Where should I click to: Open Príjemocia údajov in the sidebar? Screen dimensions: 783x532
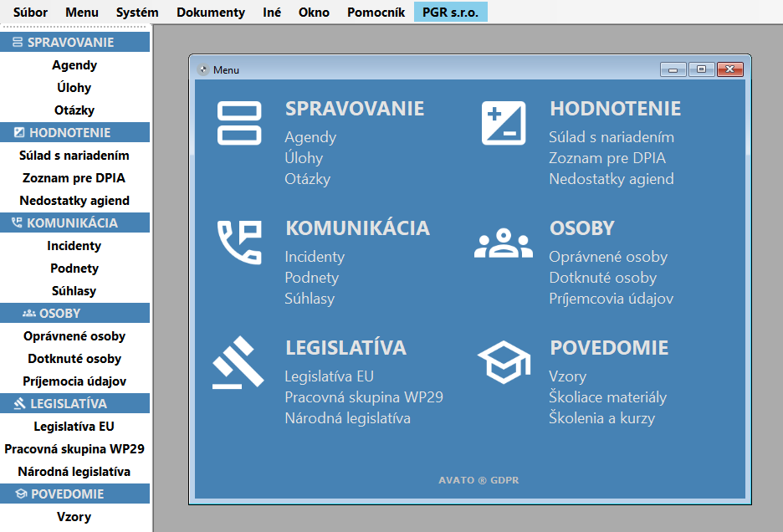coord(74,381)
